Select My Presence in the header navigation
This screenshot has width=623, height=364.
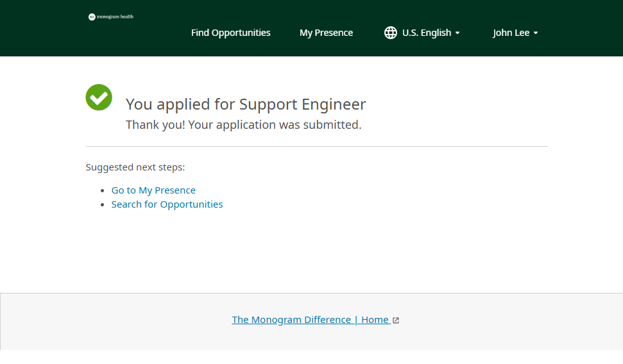pyautogui.click(x=326, y=33)
